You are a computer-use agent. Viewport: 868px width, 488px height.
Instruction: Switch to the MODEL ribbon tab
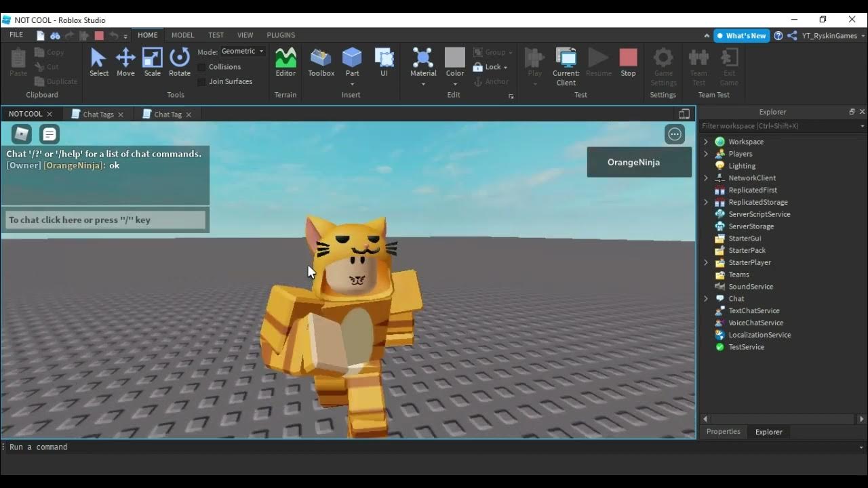[x=182, y=35]
